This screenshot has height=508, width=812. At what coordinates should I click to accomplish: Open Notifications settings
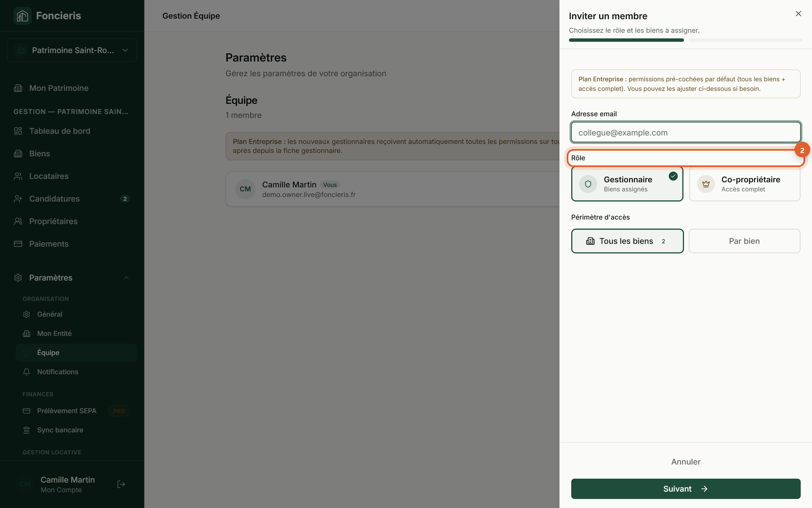tap(76, 372)
